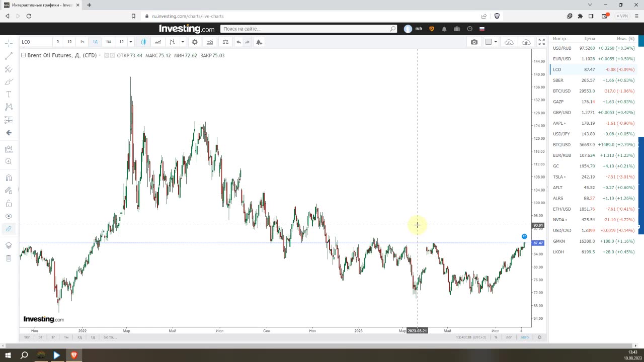This screenshot has width=644, height=362.
Task: Save chart layout to cloud
Action: 526,42
